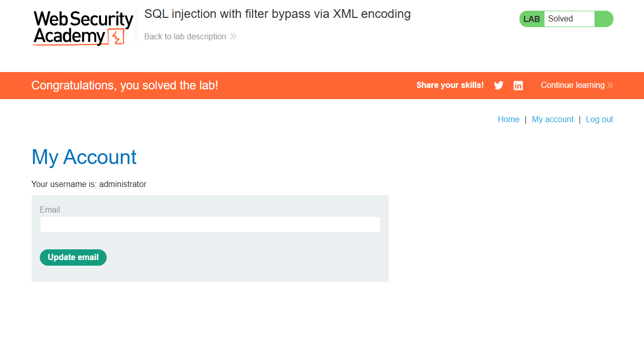Click the chevron beside Back to lab description
The height and width of the screenshot is (351, 644).
(233, 37)
